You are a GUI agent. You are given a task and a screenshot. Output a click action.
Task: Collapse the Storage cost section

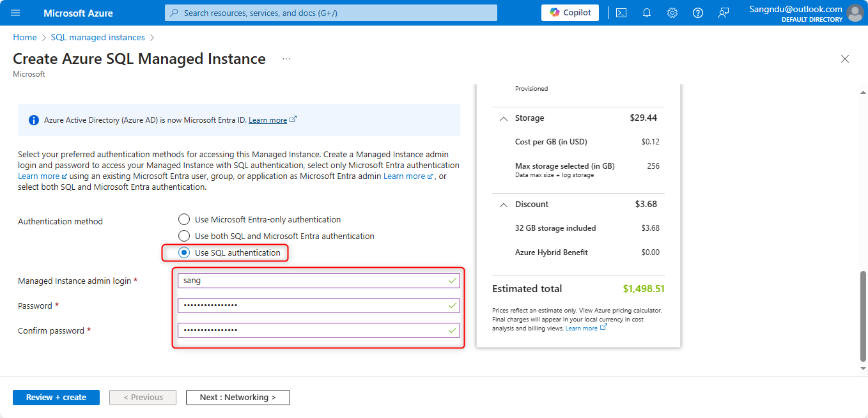(504, 118)
